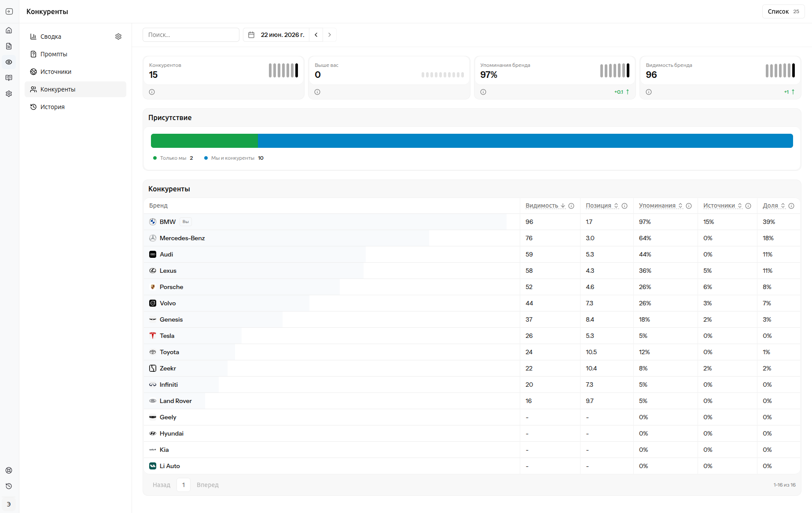Click the blue Мы и конкуренты bar segment
Image resolution: width=812 pixels, height=513 pixels.
[525, 141]
